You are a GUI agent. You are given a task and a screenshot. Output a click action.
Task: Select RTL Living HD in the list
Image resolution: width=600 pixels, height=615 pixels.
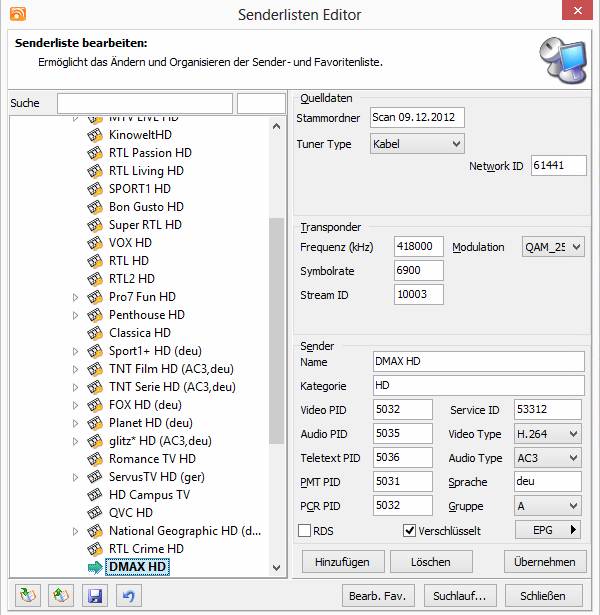click(x=146, y=171)
